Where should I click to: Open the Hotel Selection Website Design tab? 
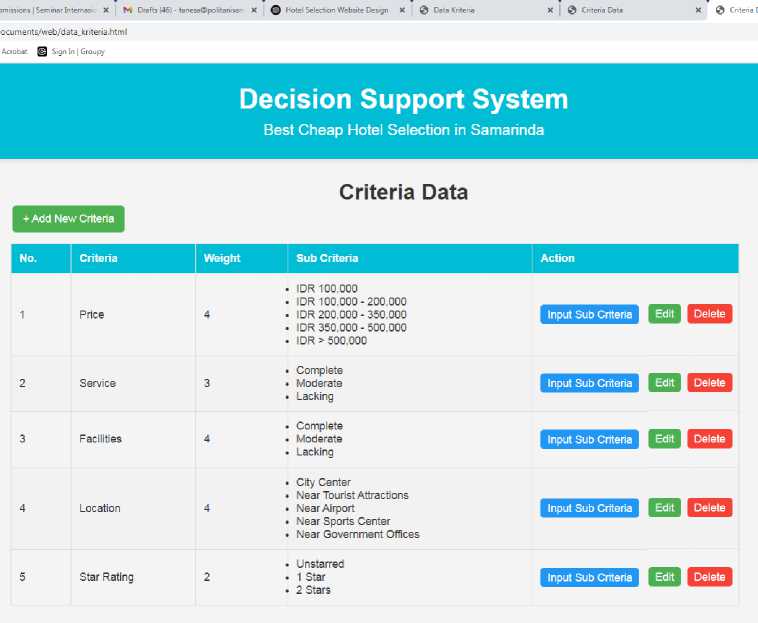(x=335, y=10)
